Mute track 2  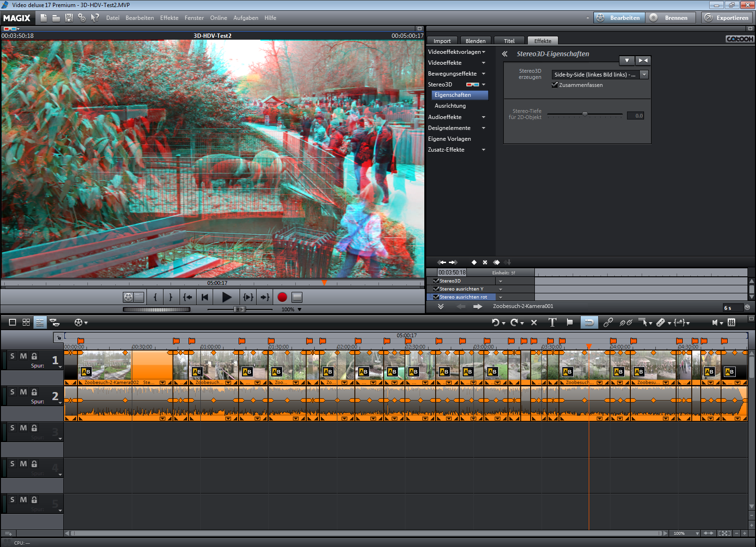point(23,392)
